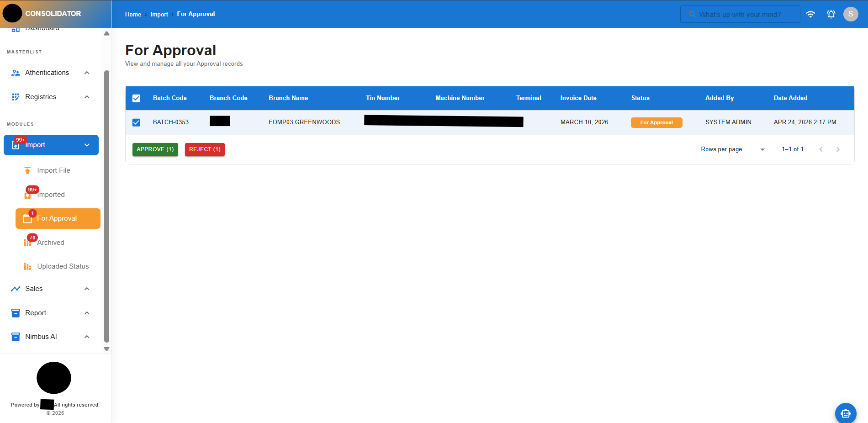Open Import from the breadcrumb trail
This screenshot has width=868, height=423.
(x=159, y=14)
